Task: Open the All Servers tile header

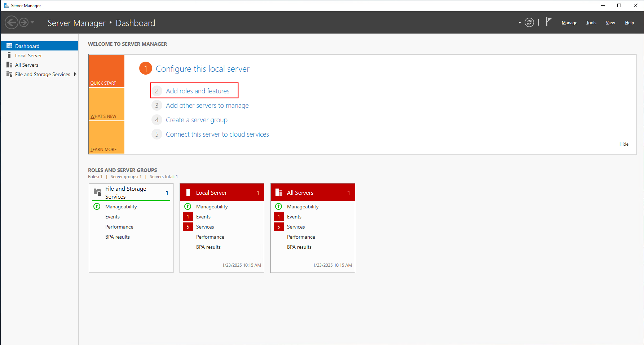Action: tap(313, 193)
